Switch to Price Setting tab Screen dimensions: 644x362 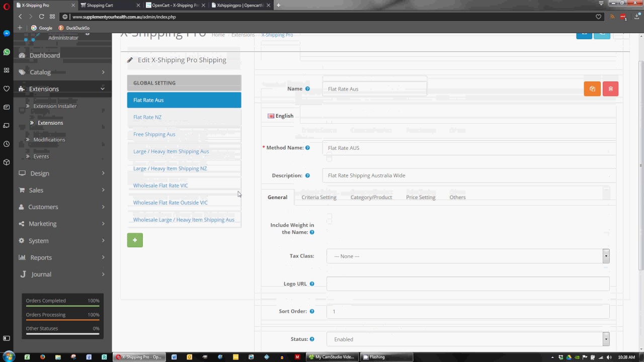[421, 197]
